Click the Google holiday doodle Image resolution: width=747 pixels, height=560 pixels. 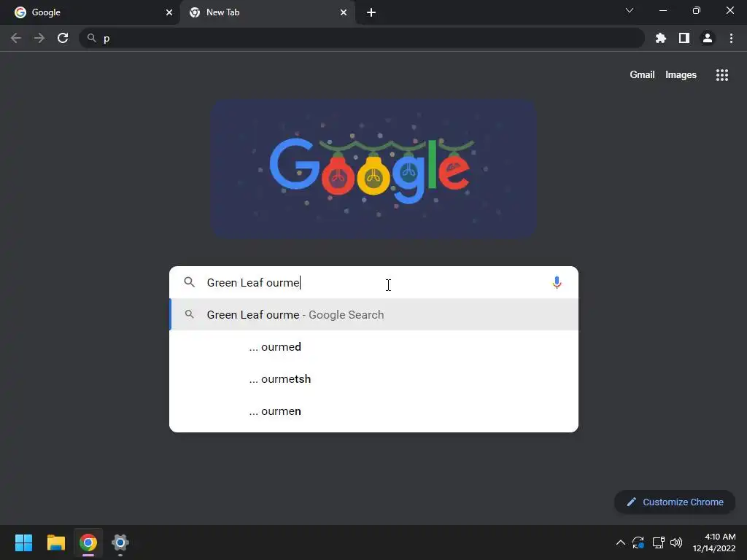(x=374, y=169)
